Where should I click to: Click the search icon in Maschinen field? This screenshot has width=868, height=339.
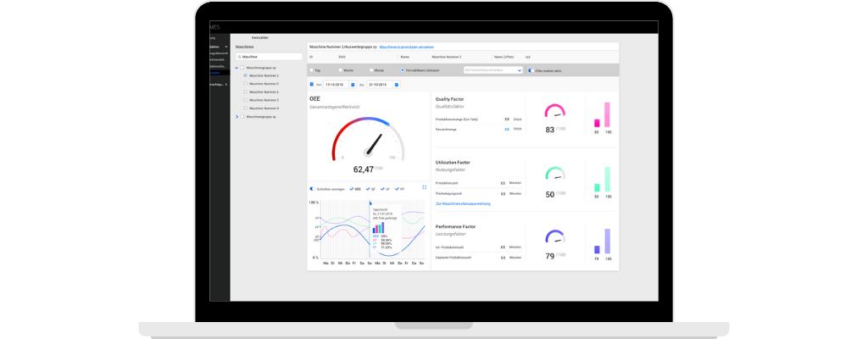click(239, 57)
